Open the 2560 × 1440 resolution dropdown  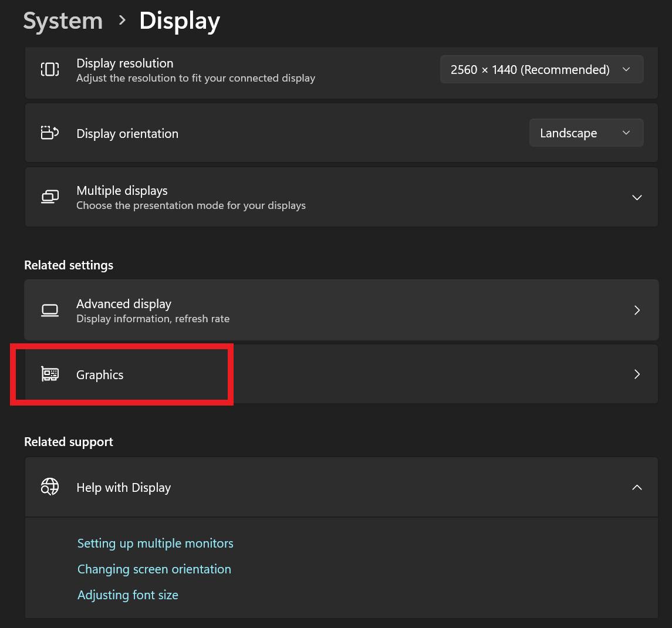(x=541, y=70)
